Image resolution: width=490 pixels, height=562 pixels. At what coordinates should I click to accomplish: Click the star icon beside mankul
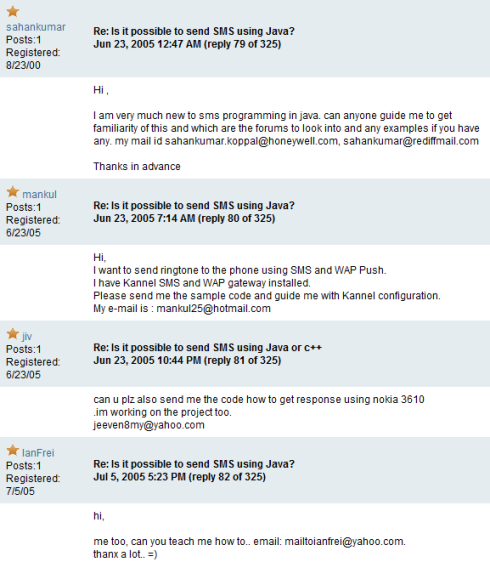[x=13, y=192]
